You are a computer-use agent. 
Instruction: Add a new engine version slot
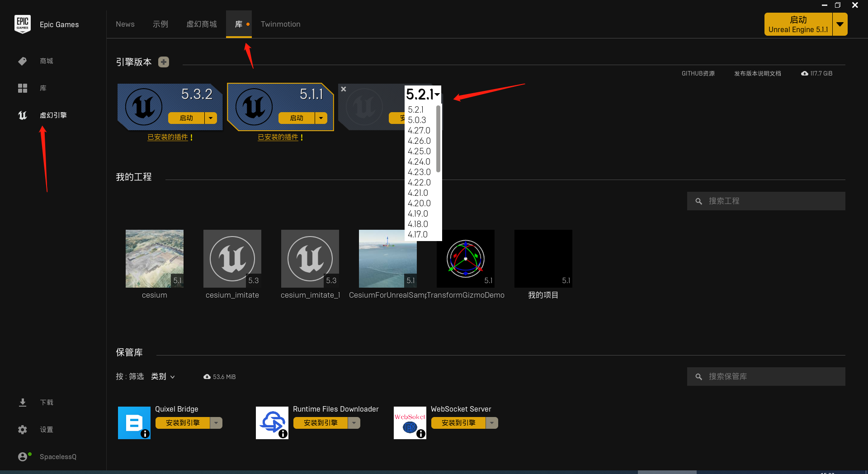point(164,62)
